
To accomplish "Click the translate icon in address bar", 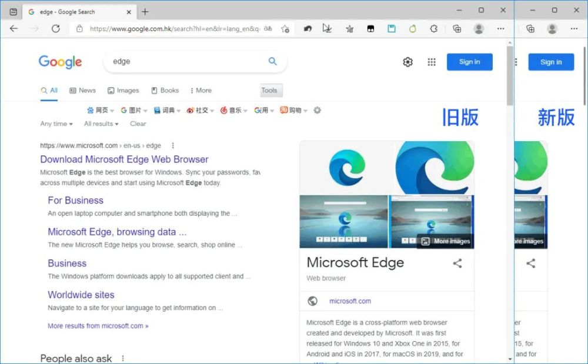I will tap(268, 28).
